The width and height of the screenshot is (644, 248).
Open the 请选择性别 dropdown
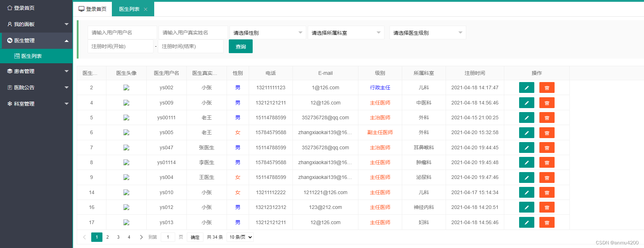click(x=268, y=33)
